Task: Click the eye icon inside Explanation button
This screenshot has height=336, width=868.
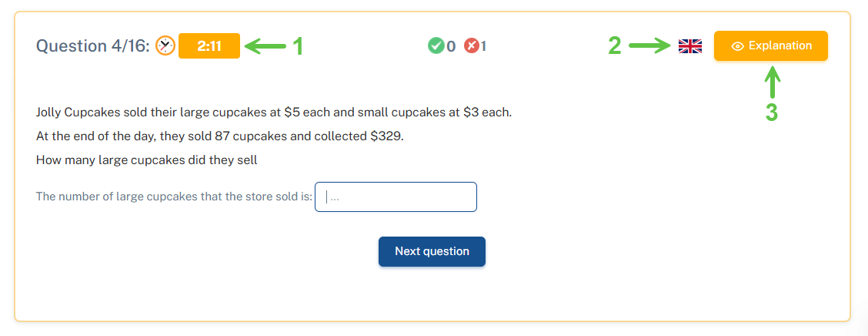Action: pyautogui.click(x=737, y=46)
